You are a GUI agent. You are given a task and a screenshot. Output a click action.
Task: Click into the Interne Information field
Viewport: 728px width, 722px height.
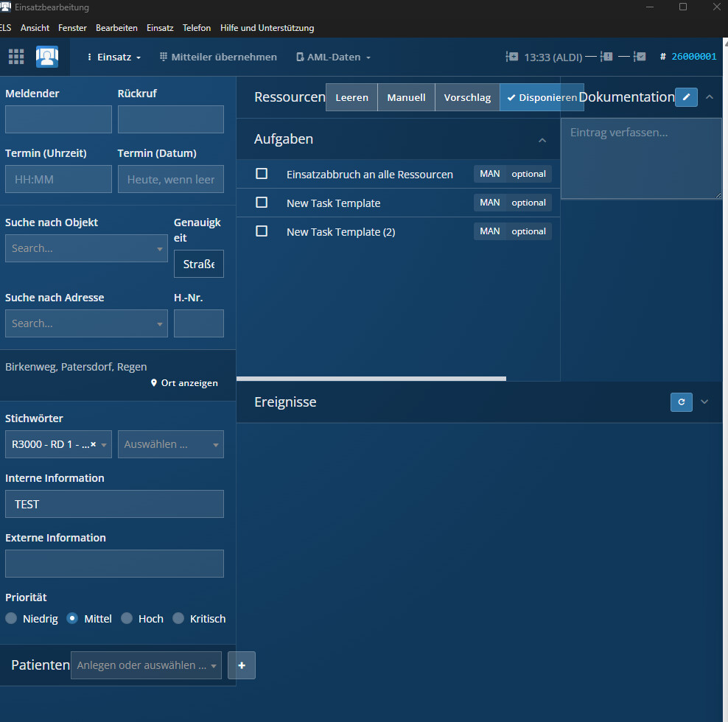[114, 504]
